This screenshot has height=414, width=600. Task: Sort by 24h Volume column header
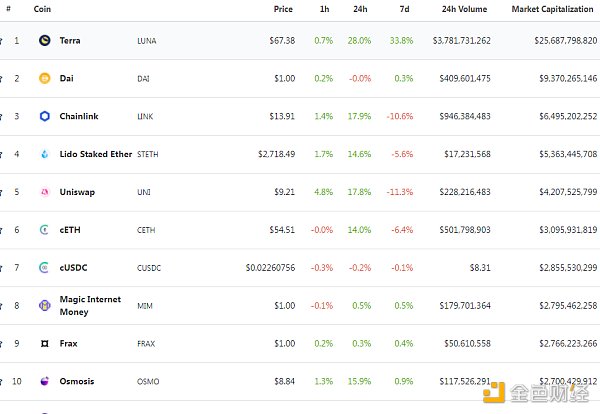(465, 9)
